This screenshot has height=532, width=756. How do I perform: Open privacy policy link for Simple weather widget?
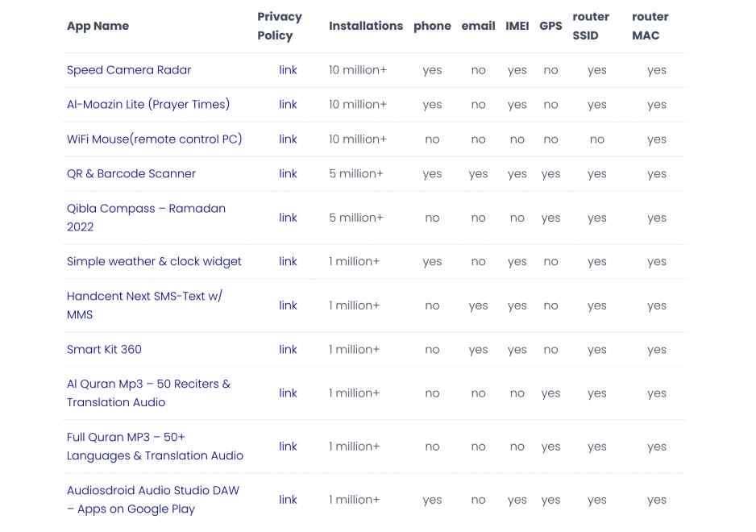click(x=288, y=261)
